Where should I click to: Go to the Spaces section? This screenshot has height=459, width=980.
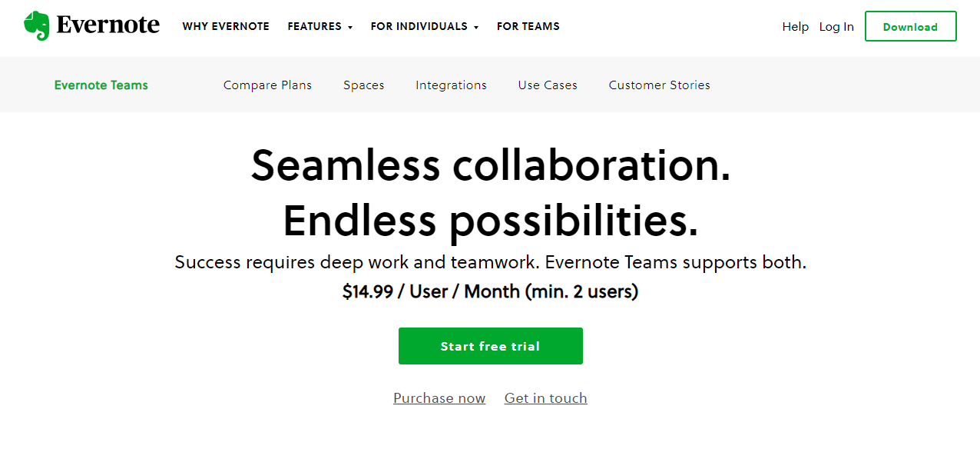(363, 85)
